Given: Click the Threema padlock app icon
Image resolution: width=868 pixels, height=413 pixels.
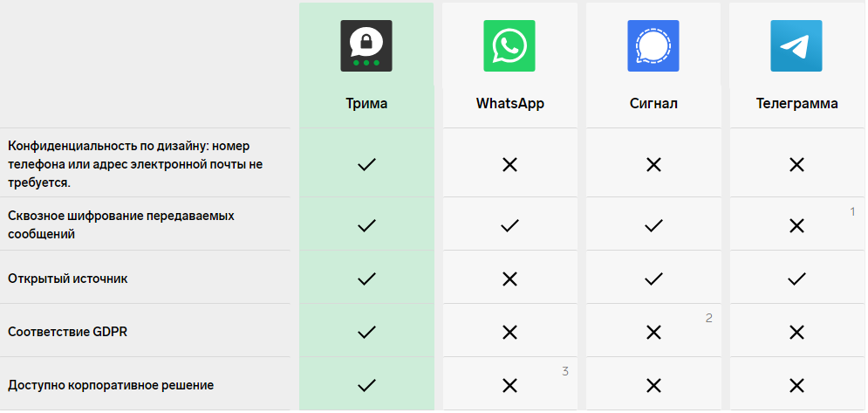Looking at the screenshot, I should pos(366,46).
